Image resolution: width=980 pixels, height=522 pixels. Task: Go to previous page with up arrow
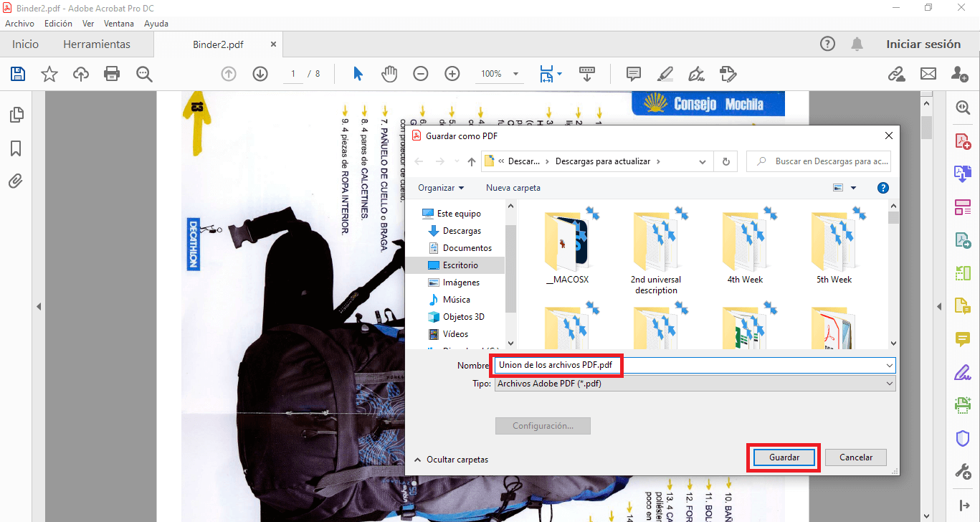tap(229, 74)
